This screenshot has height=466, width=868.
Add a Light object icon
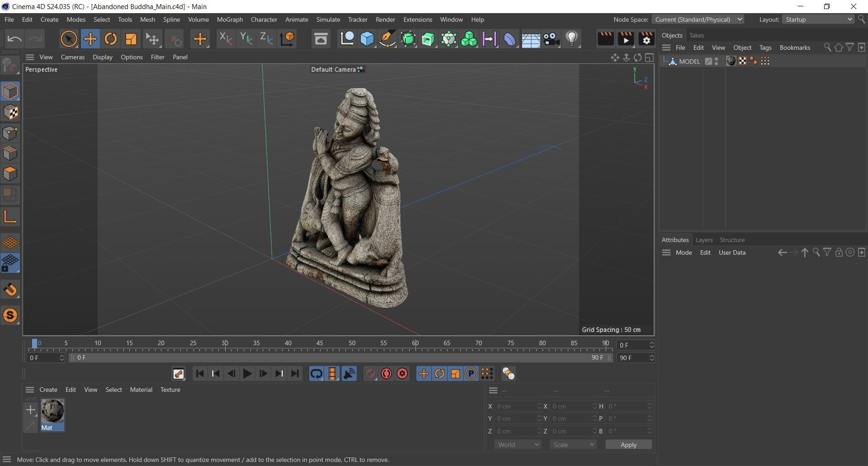(x=572, y=39)
